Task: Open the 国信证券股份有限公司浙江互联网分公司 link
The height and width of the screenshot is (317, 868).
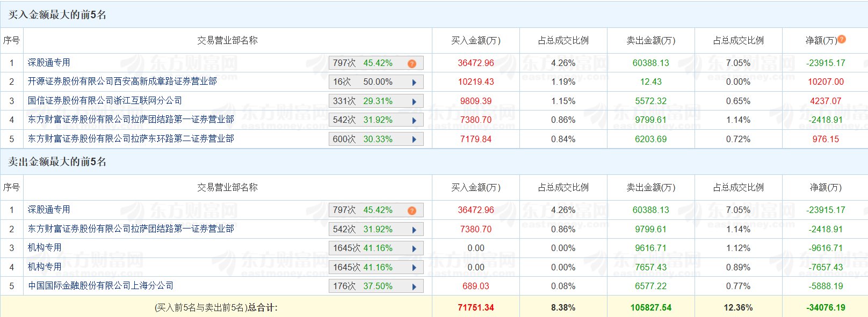Action: tap(105, 101)
